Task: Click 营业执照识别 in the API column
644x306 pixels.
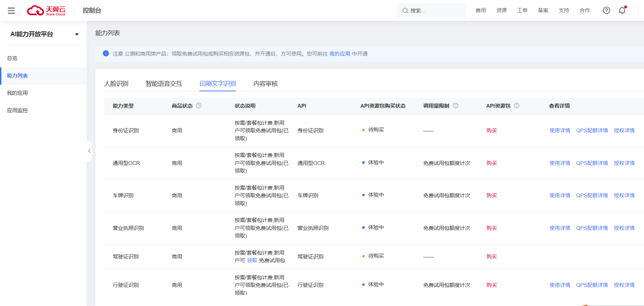Action: click(313, 228)
